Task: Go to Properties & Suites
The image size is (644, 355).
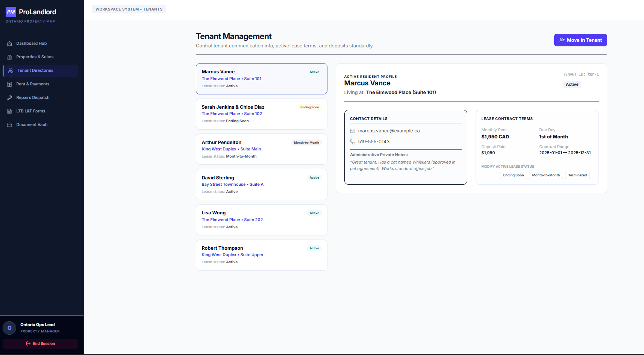Action: click(x=41, y=57)
